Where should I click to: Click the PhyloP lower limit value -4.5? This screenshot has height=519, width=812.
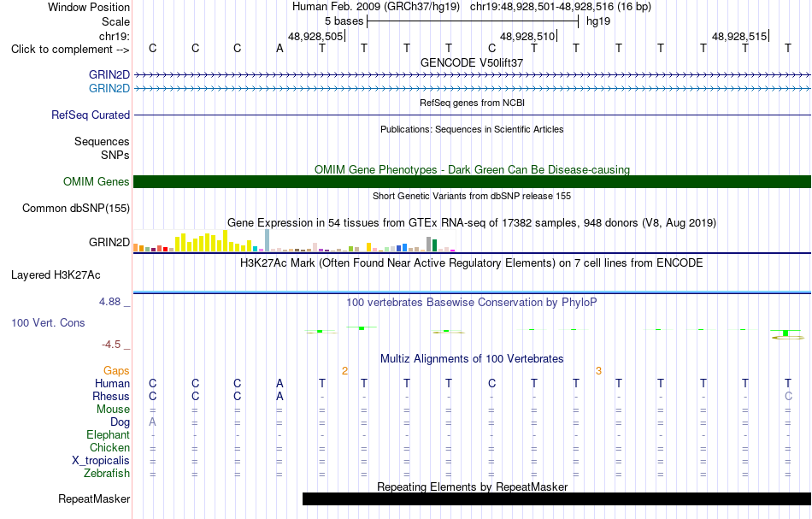111,345
